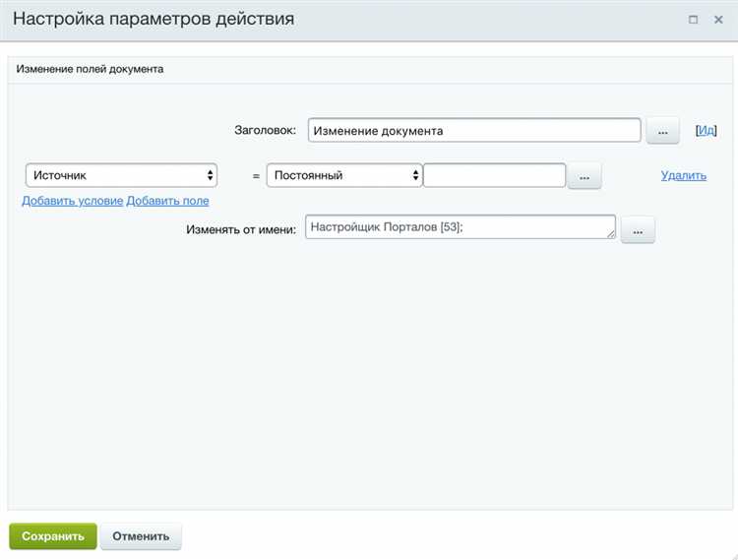Open value picker next to Постоянный input

584,176
